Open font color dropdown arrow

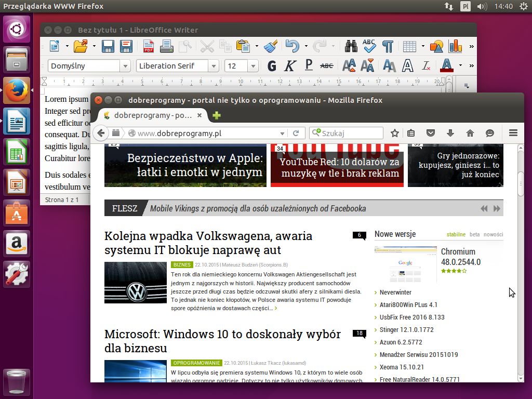[x=460, y=65]
